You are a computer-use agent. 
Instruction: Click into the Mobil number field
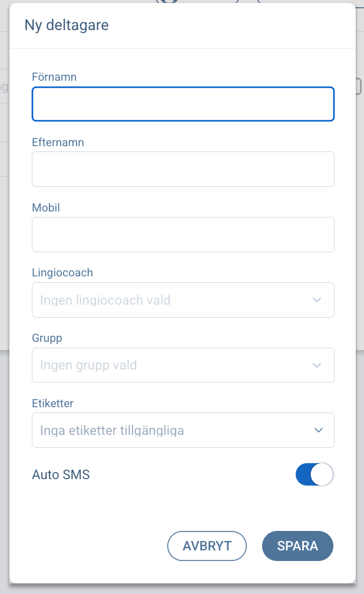coord(183,235)
